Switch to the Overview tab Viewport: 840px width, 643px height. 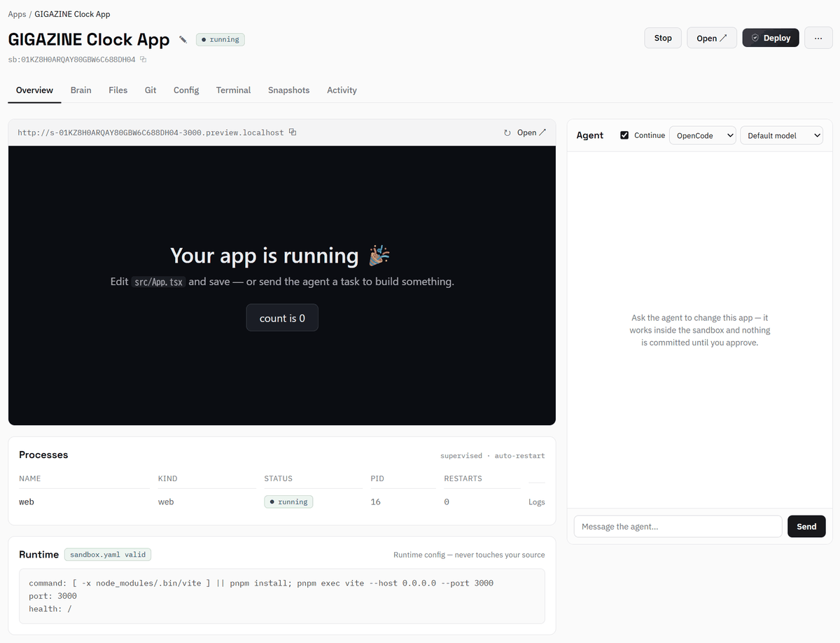click(34, 90)
